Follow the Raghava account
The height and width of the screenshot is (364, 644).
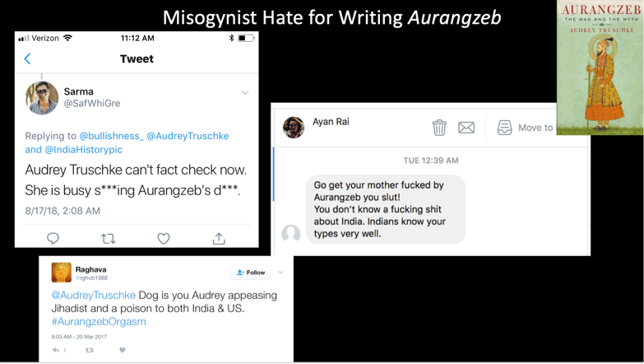(x=251, y=273)
